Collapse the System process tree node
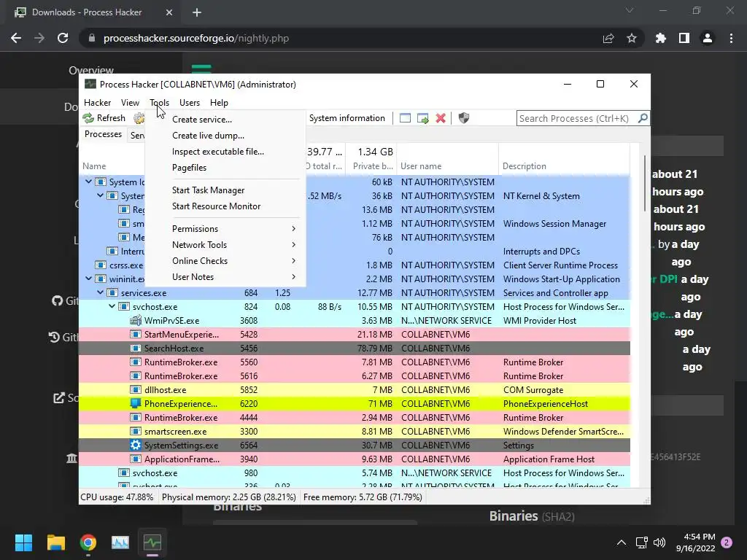 point(100,195)
